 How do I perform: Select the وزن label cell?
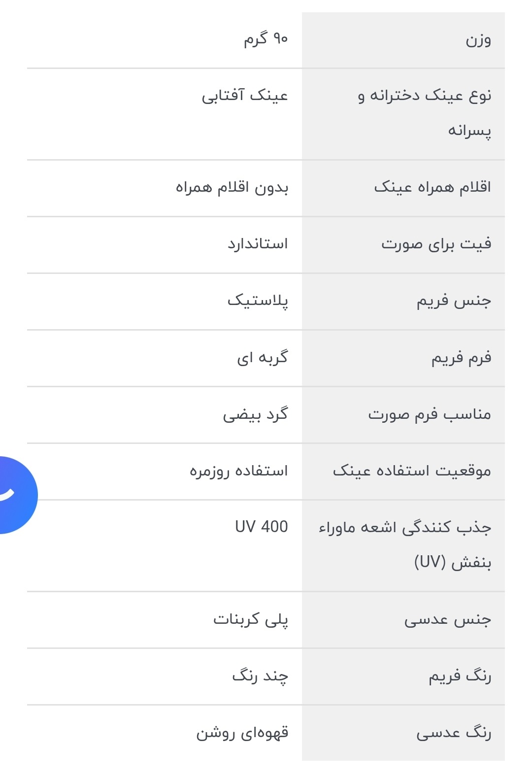[x=478, y=40]
